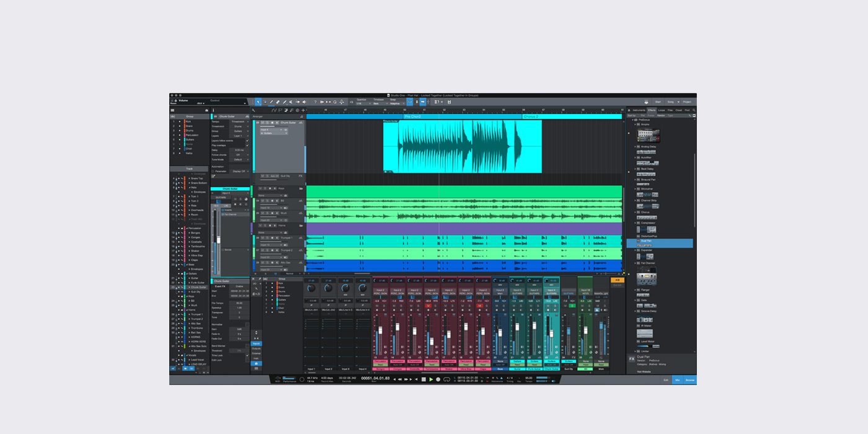Click the Stop button in transport

click(423, 379)
